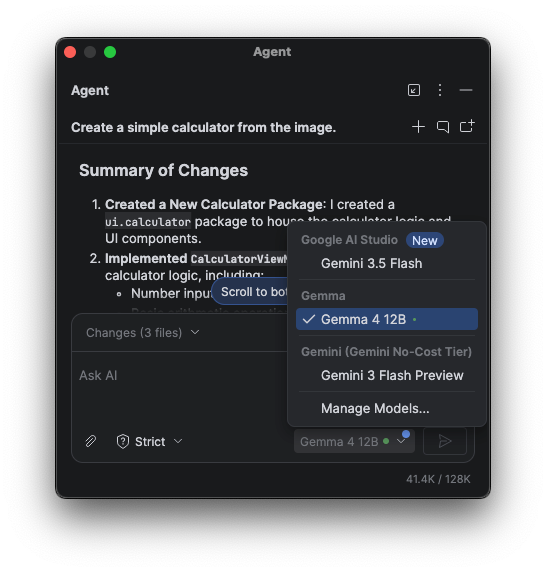The height and width of the screenshot is (572, 546).
Task: Click the Strict shield icon
Action: pyautogui.click(x=123, y=441)
